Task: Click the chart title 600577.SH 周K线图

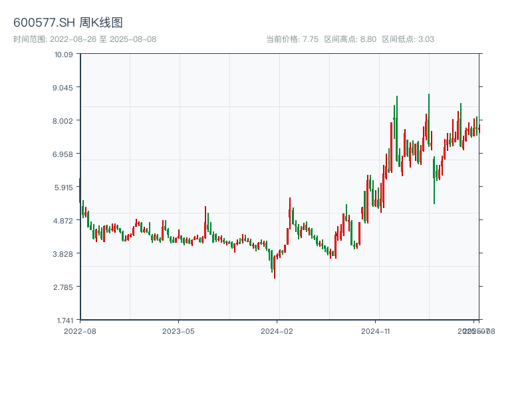Action: click(x=68, y=23)
